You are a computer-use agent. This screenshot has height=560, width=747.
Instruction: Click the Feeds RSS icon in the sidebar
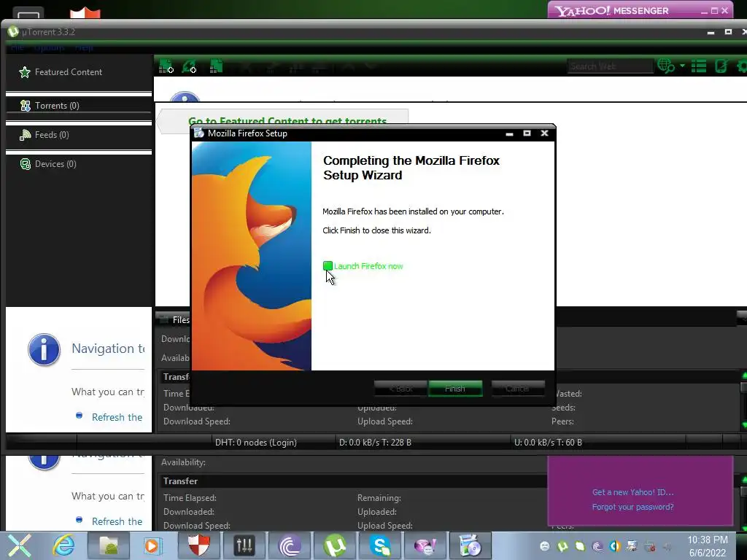26,135
